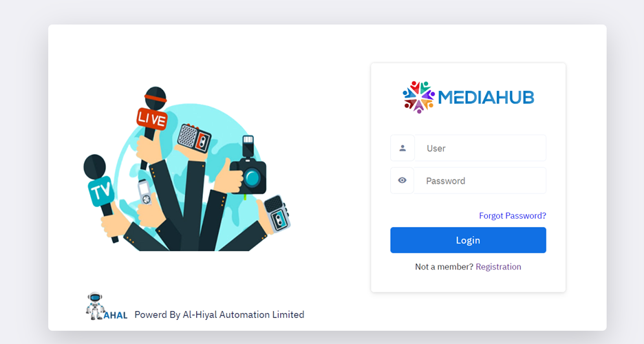Click the grey radio recorder held up top
Screen dimensions: 644x344
tap(194, 138)
